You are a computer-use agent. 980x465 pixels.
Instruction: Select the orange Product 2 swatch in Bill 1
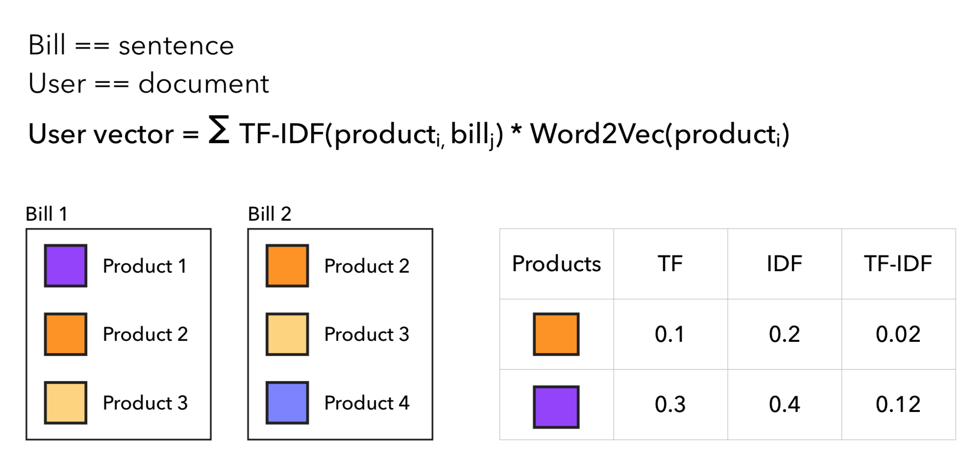point(66,334)
